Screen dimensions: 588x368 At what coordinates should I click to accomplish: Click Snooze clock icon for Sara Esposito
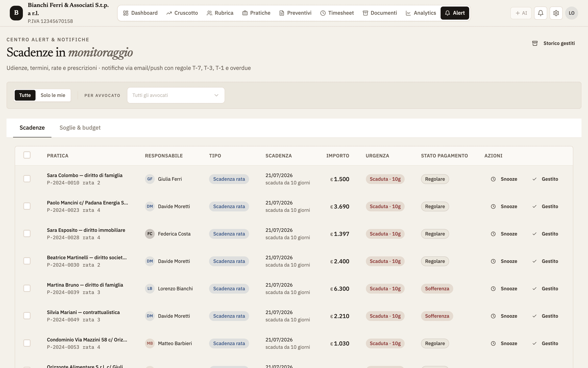pos(493,234)
